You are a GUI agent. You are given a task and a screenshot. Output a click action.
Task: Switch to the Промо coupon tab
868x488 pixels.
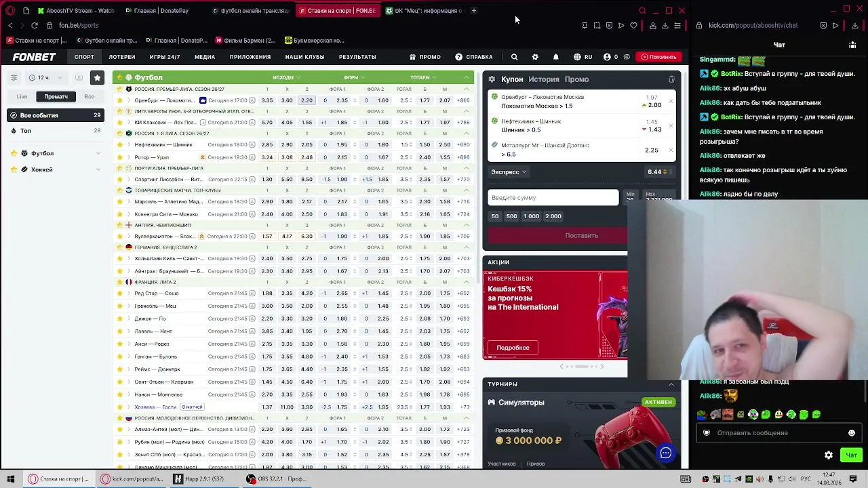pos(577,79)
